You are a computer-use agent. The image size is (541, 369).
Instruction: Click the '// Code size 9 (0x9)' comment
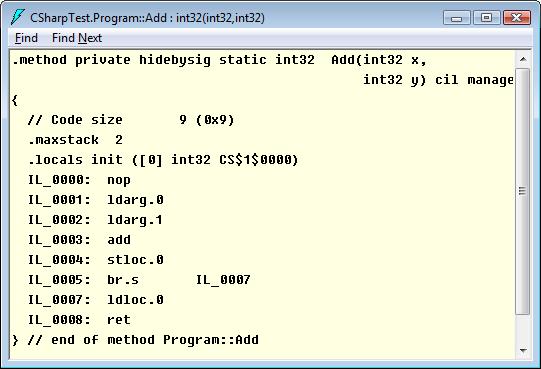click(131, 120)
